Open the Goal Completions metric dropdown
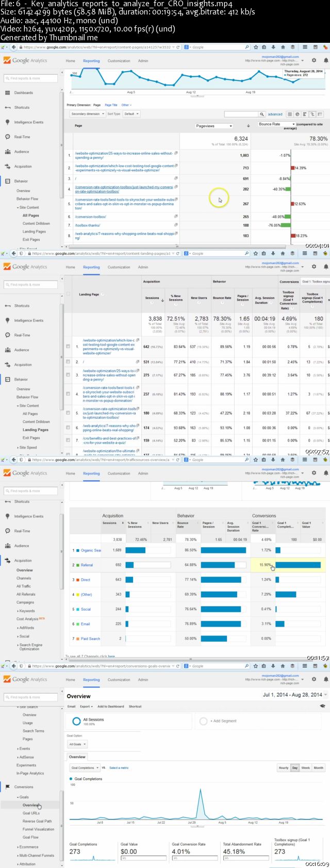330x868 pixels. click(x=85, y=767)
